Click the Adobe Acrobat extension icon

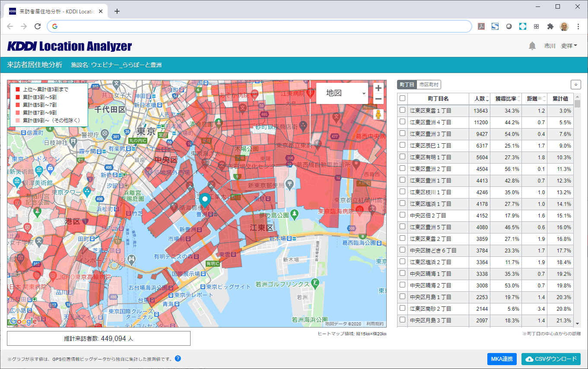481,26
